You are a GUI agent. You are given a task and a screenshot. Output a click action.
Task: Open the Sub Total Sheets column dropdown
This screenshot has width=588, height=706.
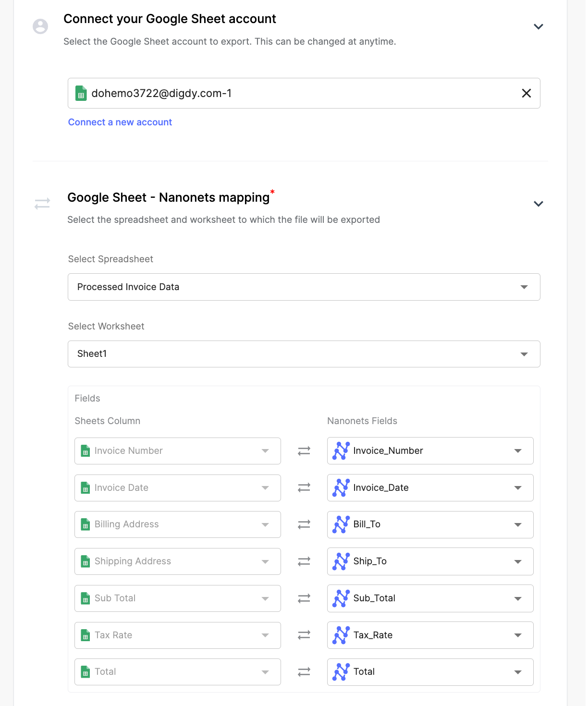(x=265, y=598)
